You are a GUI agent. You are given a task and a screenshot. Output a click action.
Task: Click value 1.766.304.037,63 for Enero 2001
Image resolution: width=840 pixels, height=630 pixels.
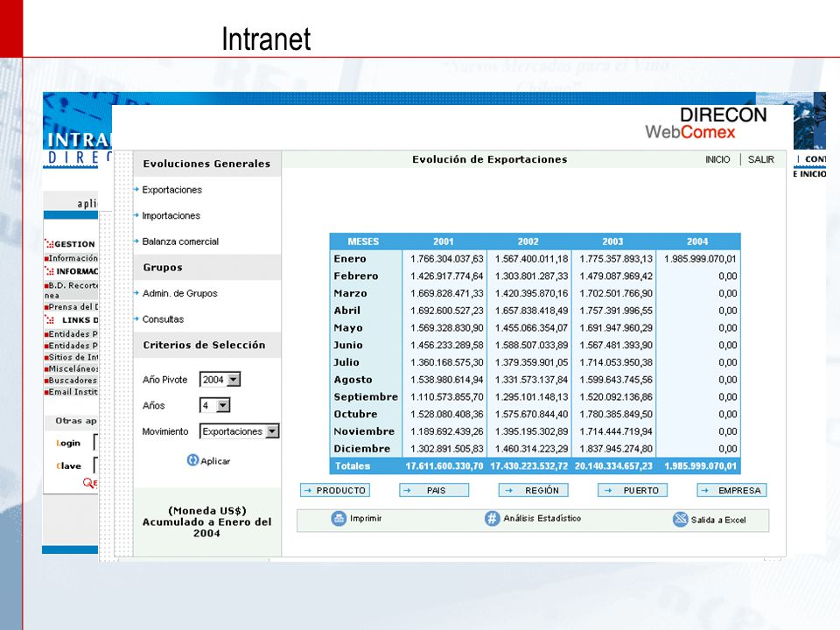coord(447,259)
